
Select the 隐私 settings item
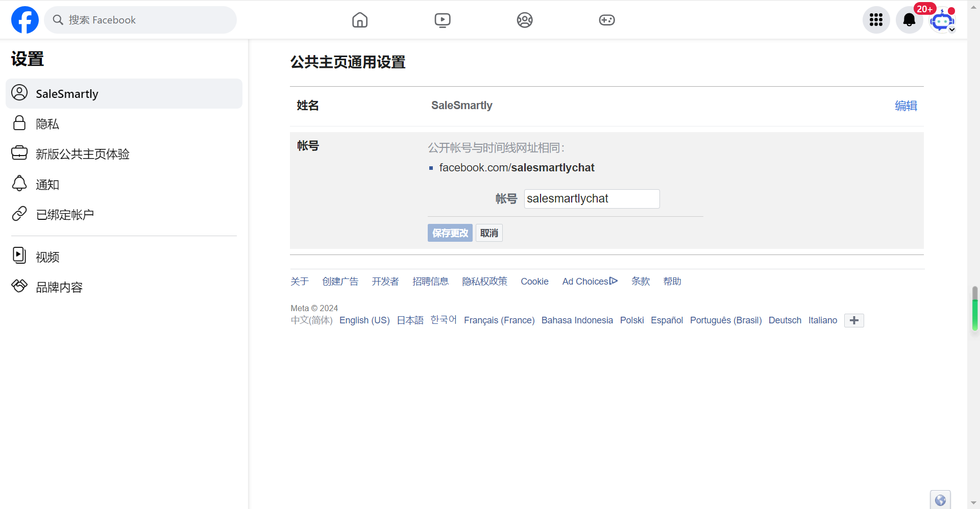pos(47,123)
